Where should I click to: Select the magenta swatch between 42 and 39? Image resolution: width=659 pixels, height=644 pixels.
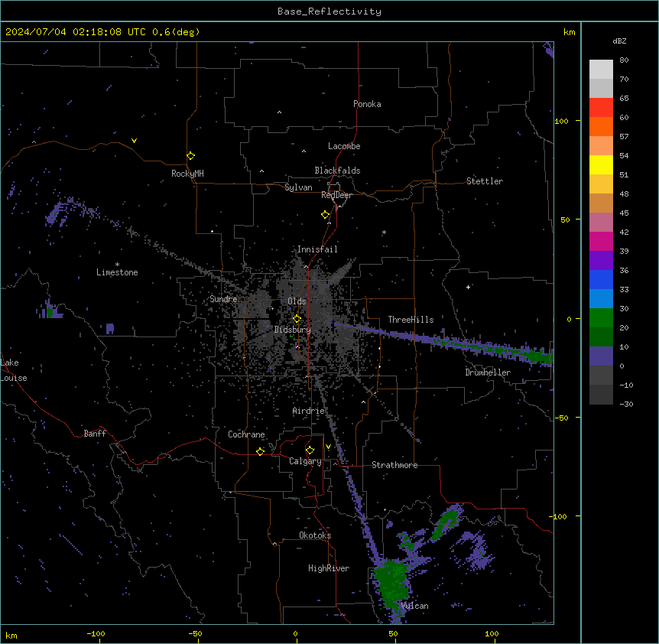click(601, 241)
